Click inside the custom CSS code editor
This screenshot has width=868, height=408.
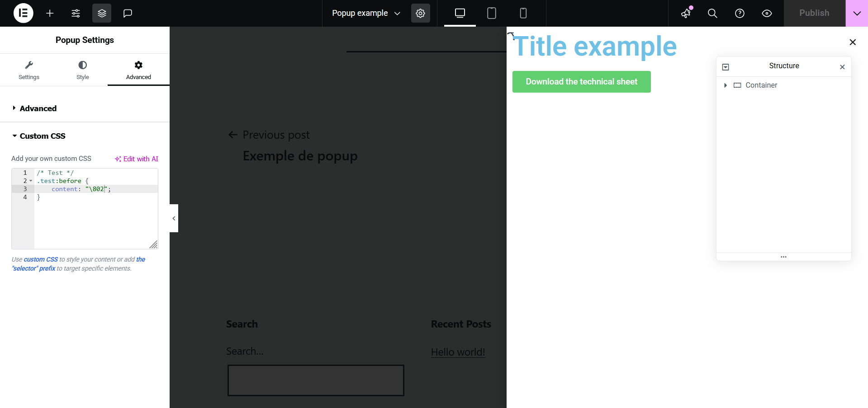[96, 209]
